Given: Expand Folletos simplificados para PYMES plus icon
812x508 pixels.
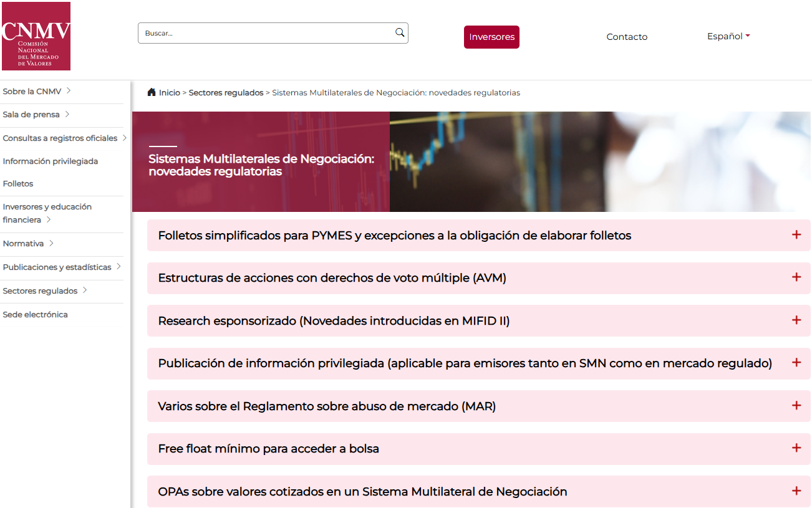Looking at the screenshot, I should click(796, 235).
